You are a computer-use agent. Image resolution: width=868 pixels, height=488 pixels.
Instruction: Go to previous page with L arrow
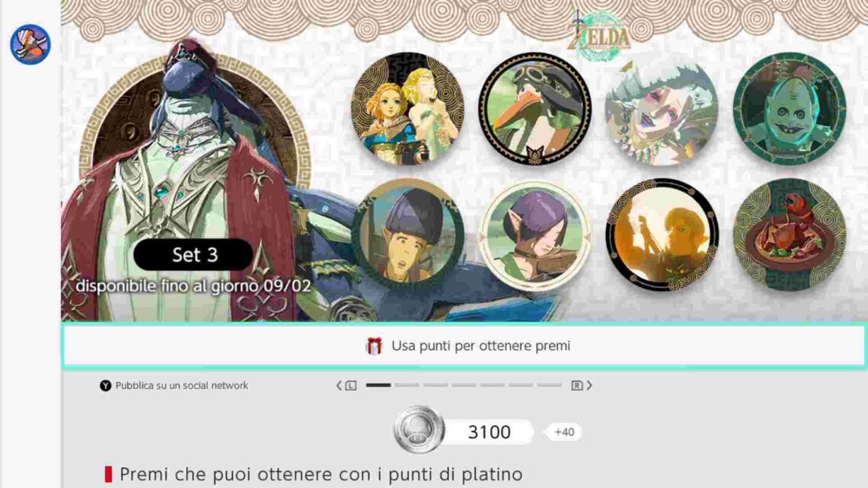coord(346,385)
